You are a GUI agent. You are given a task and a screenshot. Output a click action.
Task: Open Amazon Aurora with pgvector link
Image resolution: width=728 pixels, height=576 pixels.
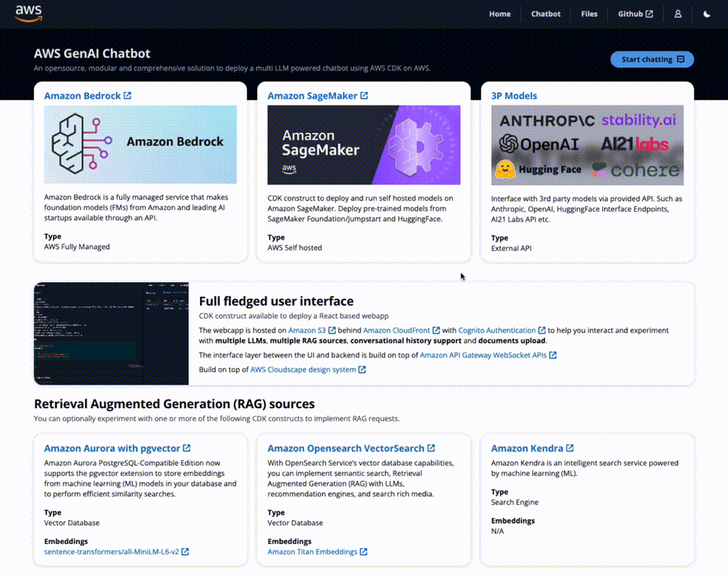(x=112, y=449)
